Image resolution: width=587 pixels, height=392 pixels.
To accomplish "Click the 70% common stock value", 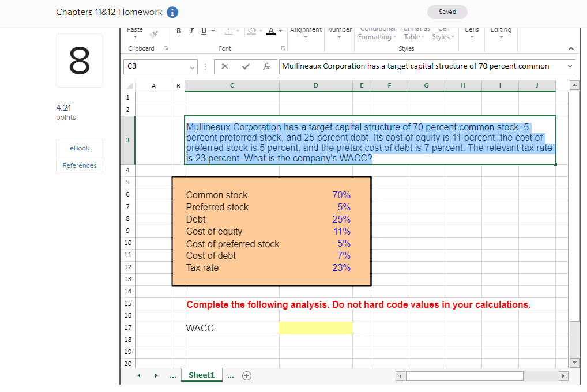I will point(341,195).
